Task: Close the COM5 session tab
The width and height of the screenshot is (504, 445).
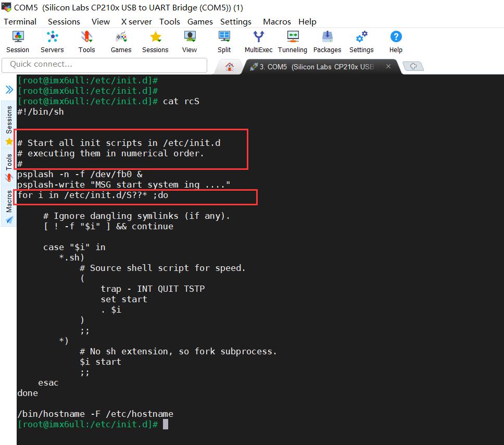Action: 388,66
